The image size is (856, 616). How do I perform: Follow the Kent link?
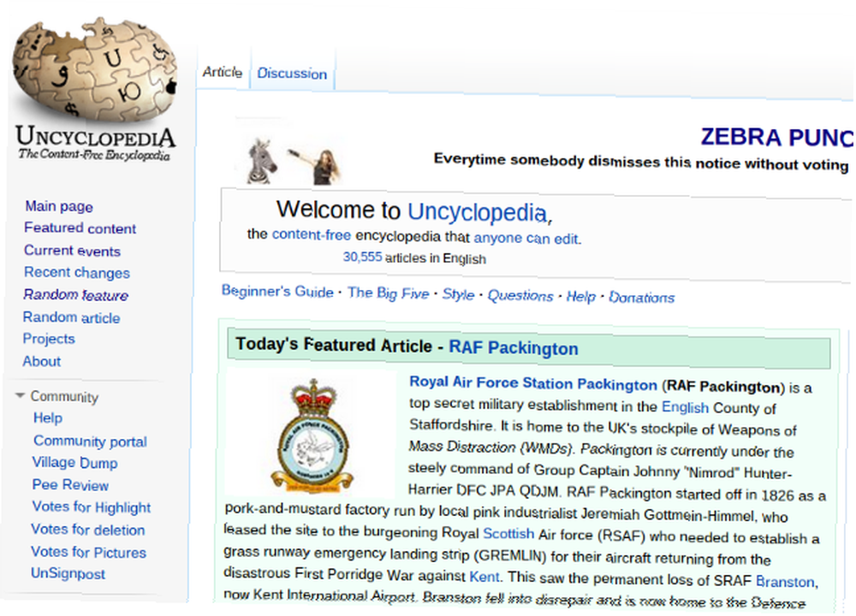(x=484, y=577)
